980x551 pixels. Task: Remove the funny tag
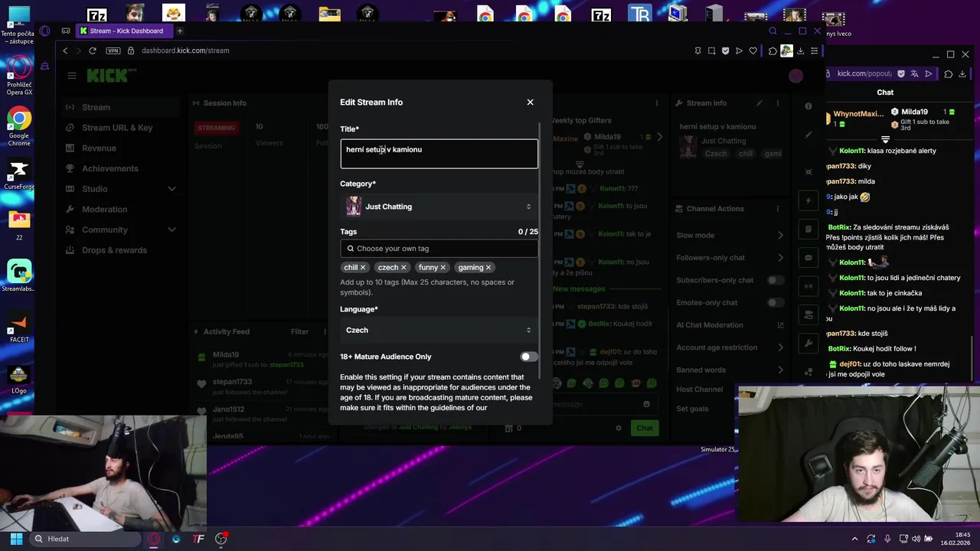click(443, 267)
